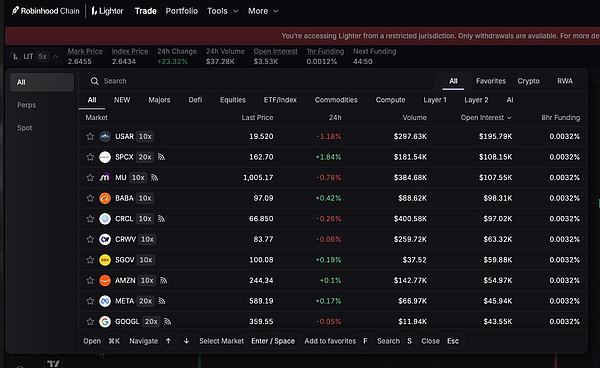Toggle the favorite star for BABA
Screen dimensions: 600x368
pyautogui.click(x=90, y=198)
